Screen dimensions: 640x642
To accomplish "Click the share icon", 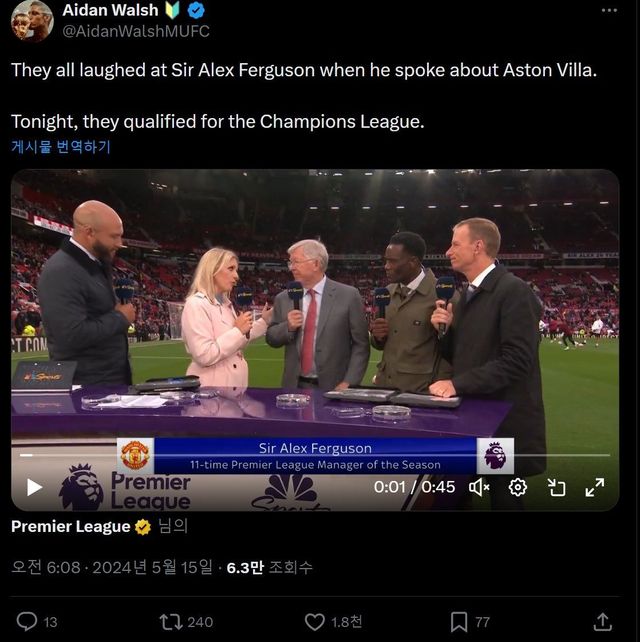I will tap(602, 621).
